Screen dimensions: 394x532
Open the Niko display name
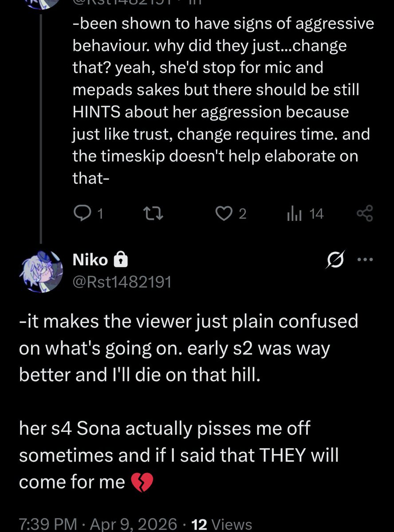(x=90, y=261)
